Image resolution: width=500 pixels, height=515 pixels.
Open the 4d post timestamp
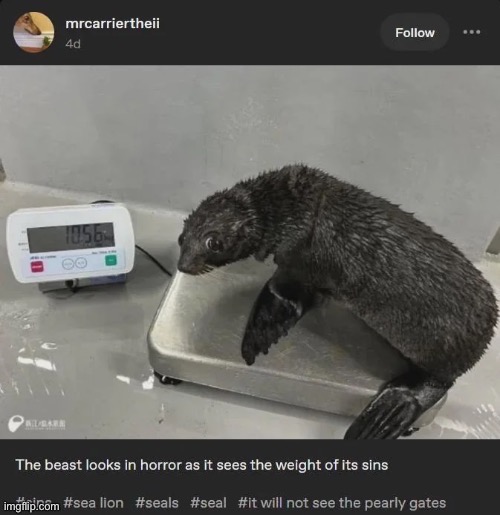[73, 44]
